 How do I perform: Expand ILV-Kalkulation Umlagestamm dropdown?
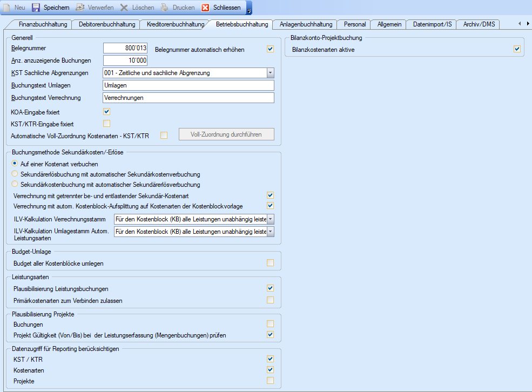(x=270, y=232)
